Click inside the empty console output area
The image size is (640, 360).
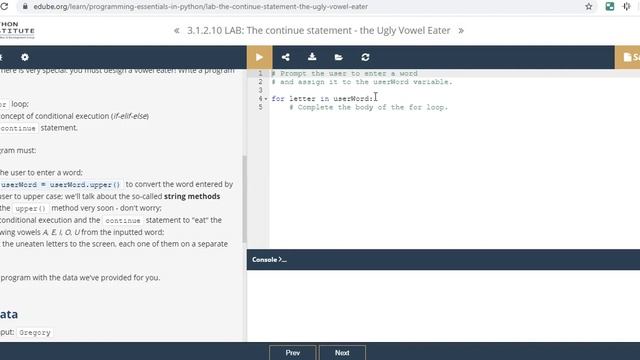click(443, 306)
